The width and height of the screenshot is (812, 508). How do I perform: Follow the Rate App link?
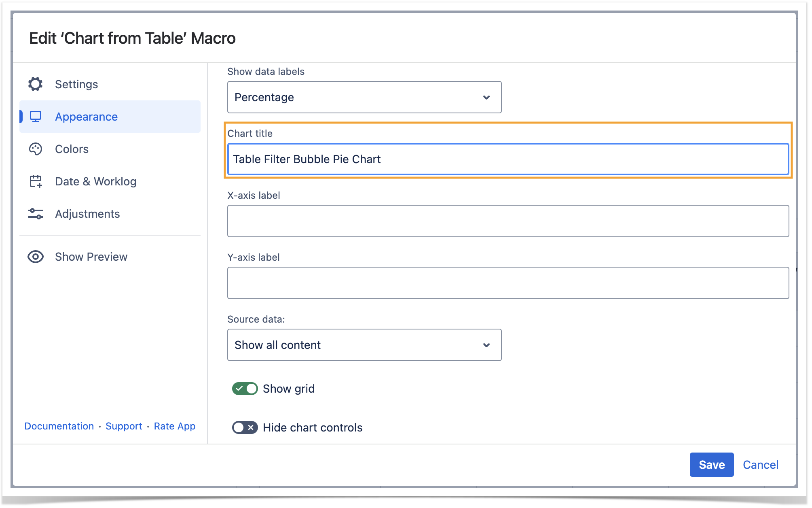pyautogui.click(x=175, y=426)
